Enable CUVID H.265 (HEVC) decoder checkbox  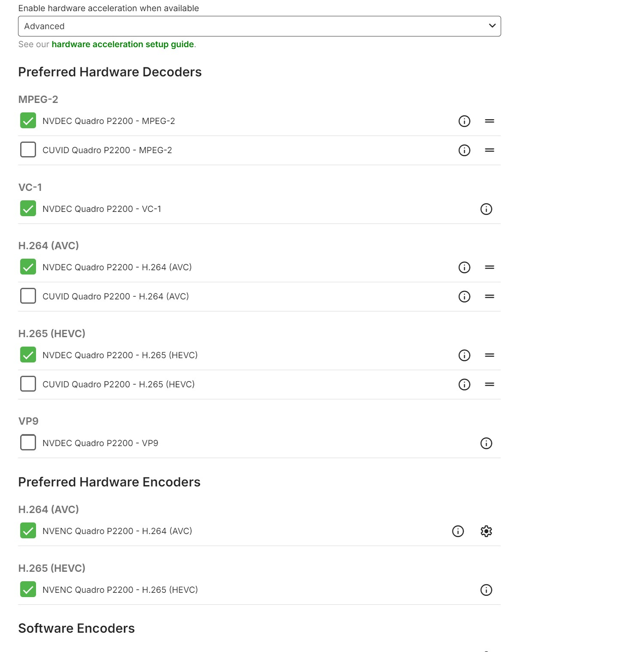28,384
